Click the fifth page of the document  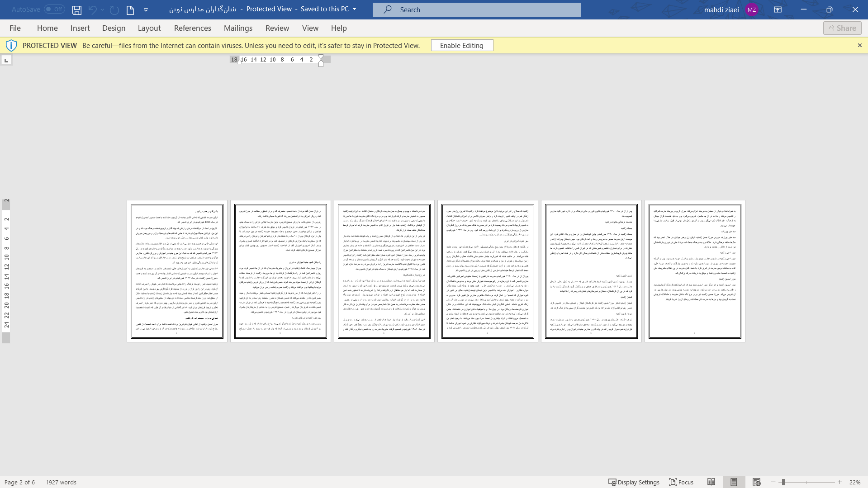click(591, 271)
